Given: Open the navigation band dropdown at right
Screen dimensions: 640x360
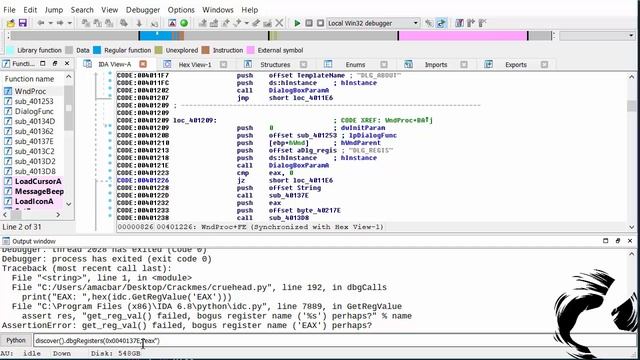Looking at the screenshot, I should (x=631, y=36).
